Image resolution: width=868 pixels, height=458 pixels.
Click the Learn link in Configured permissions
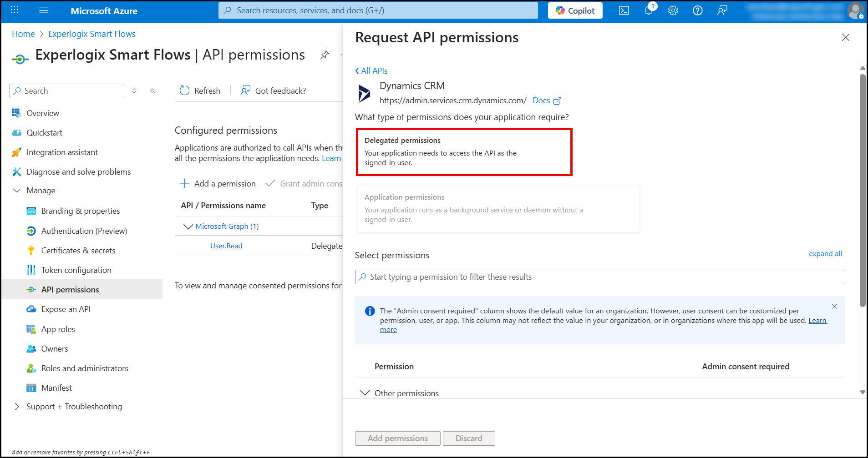point(331,158)
